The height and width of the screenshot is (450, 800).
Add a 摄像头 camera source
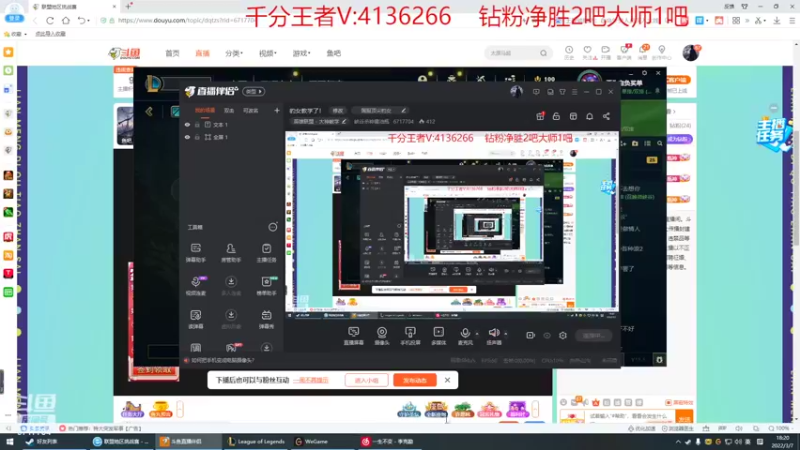click(x=382, y=336)
